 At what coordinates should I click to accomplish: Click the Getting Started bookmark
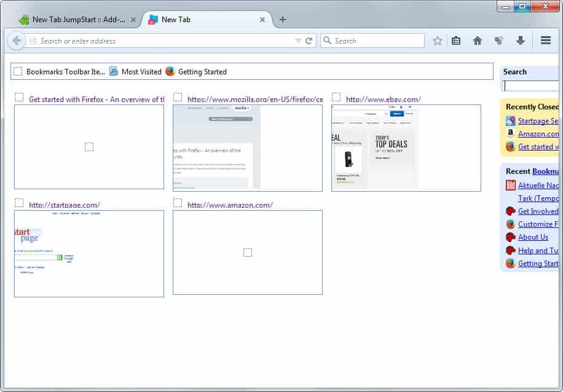tap(202, 72)
